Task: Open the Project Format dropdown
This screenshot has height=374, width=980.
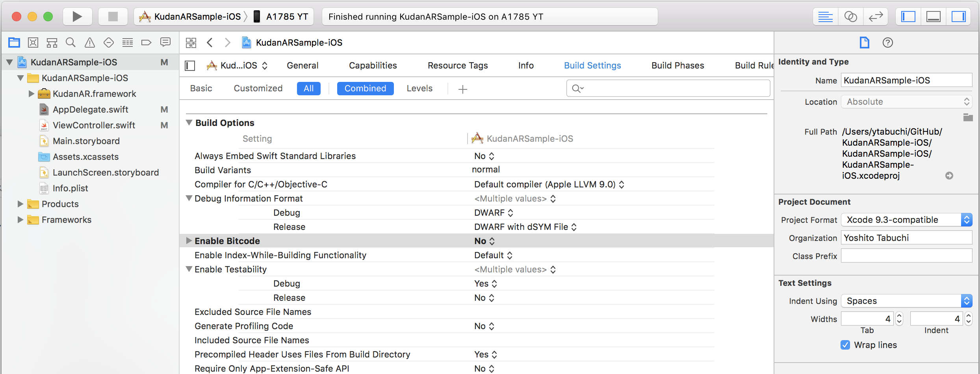Action: click(907, 220)
